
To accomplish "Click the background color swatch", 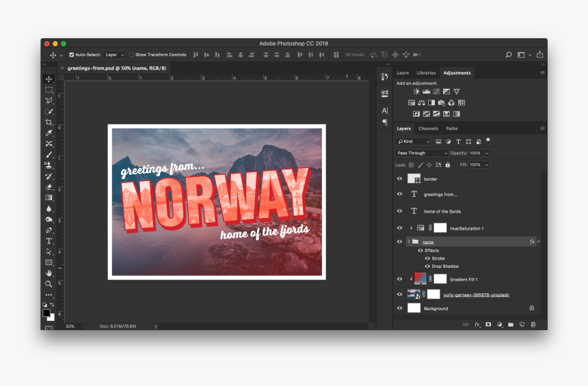I will [x=52, y=318].
